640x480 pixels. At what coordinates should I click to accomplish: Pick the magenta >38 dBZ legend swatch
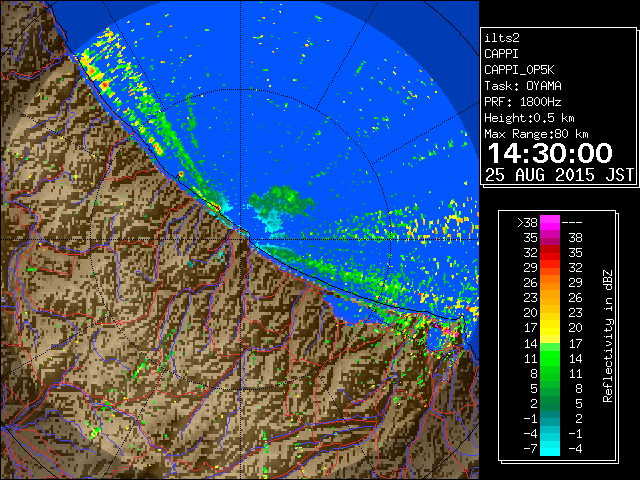coord(550,222)
